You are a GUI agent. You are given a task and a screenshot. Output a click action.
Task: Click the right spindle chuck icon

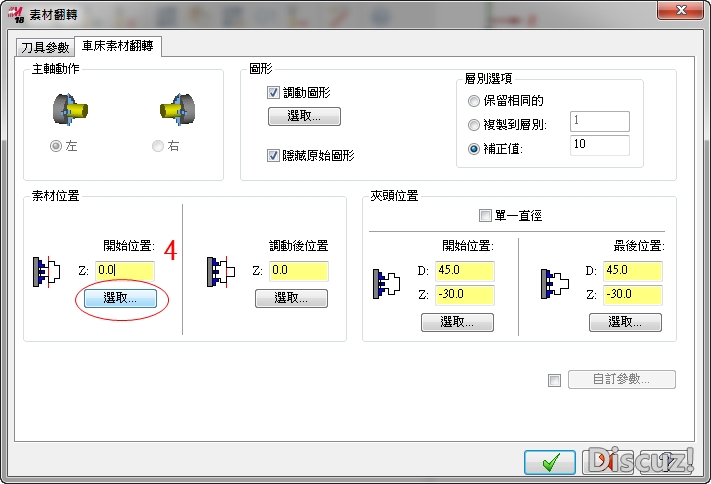(x=177, y=109)
